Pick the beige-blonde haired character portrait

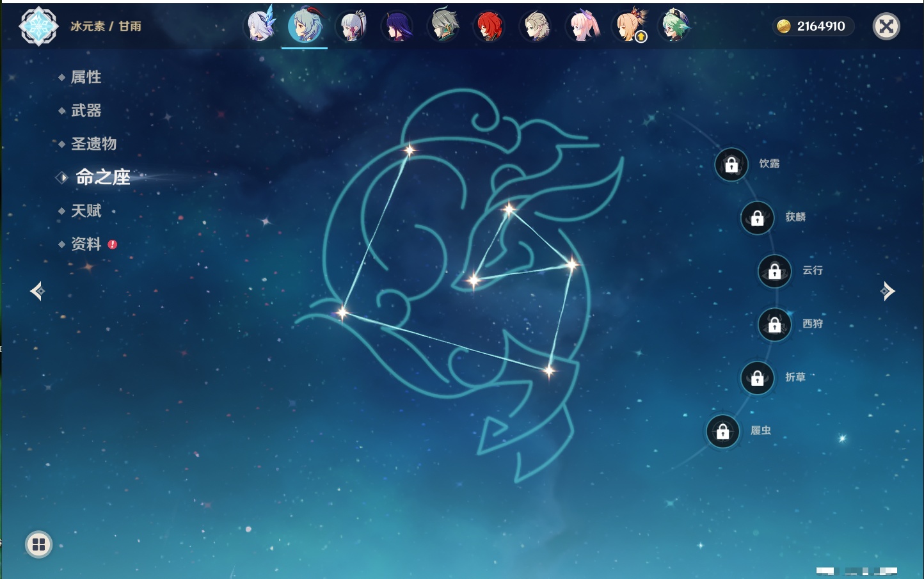(x=536, y=26)
